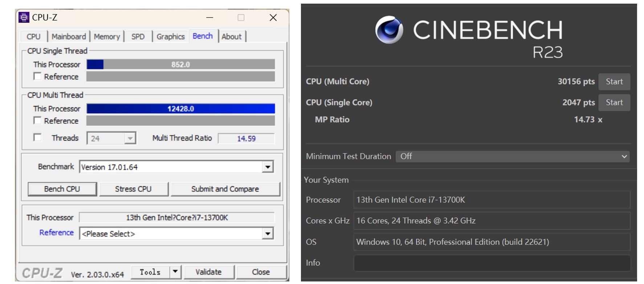Screen dimensions: 644x284
Task: Click the Tools button in CPU-Z
Action: click(x=150, y=272)
